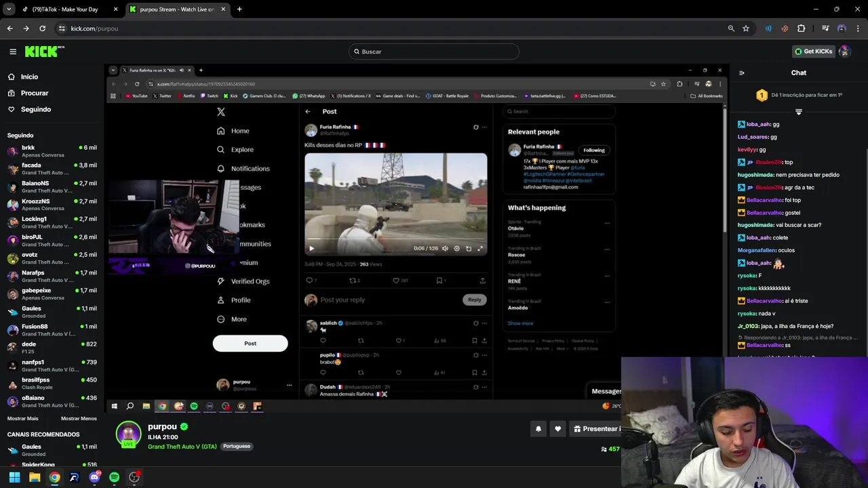Open Chrome media controls icon
868x488 pixels.
[825, 28]
